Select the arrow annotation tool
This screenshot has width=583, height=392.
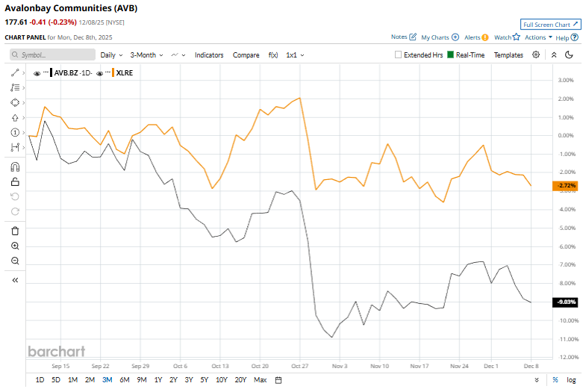point(15,117)
